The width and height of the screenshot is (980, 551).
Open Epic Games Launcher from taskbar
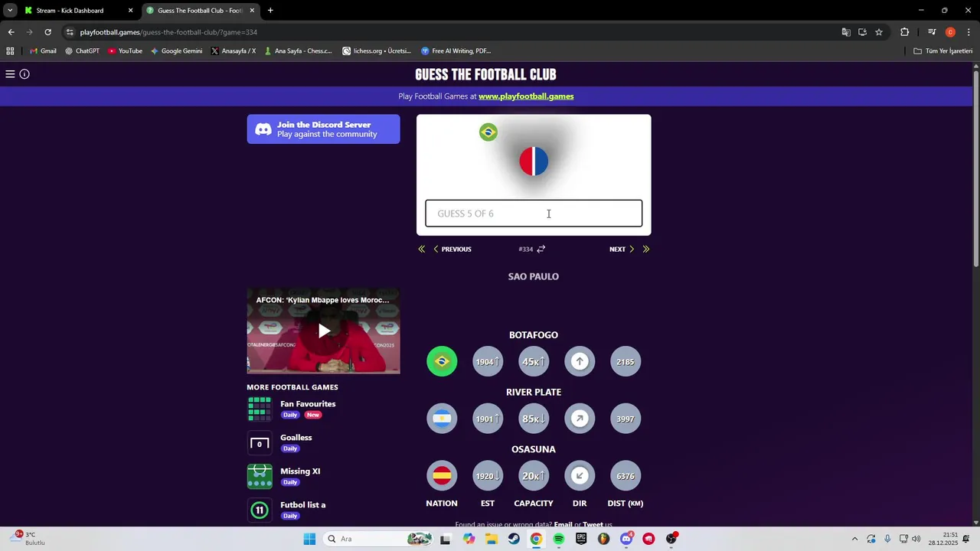581,539
